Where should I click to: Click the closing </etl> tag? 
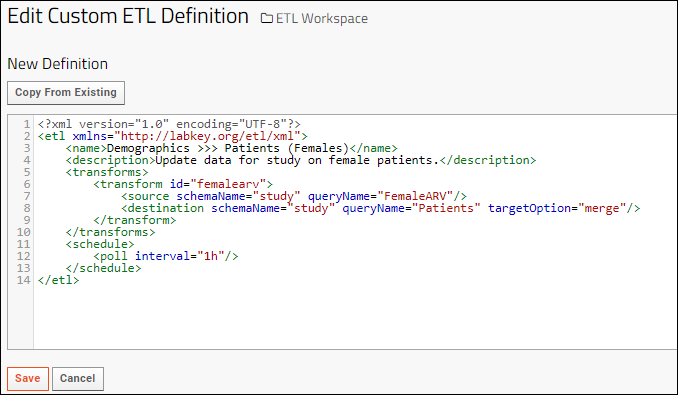coord(58,280)
